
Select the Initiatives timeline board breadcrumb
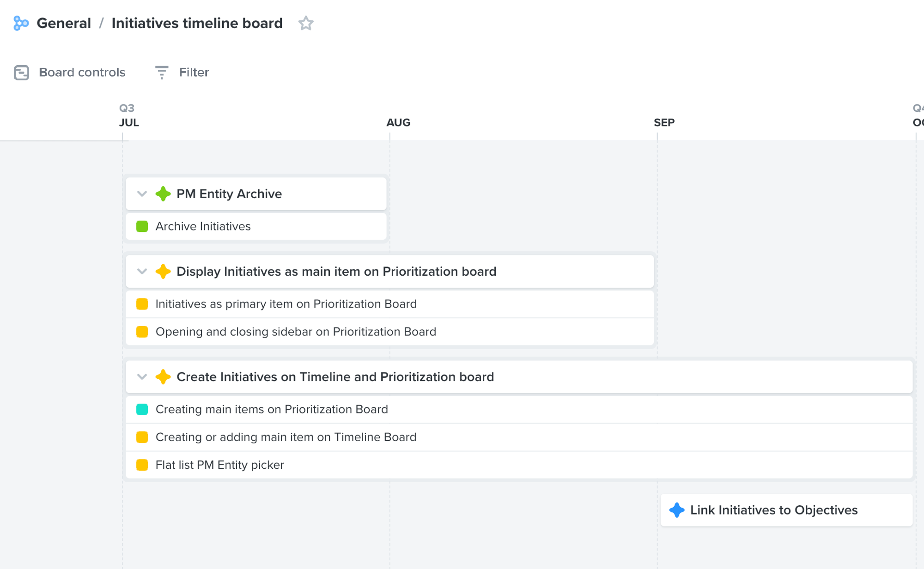coord(196,23)
